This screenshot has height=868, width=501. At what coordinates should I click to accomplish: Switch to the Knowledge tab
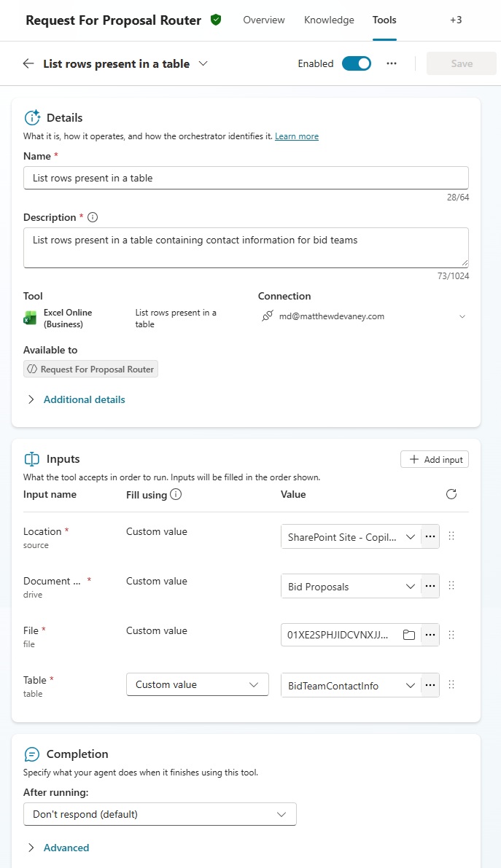(329, 20)
